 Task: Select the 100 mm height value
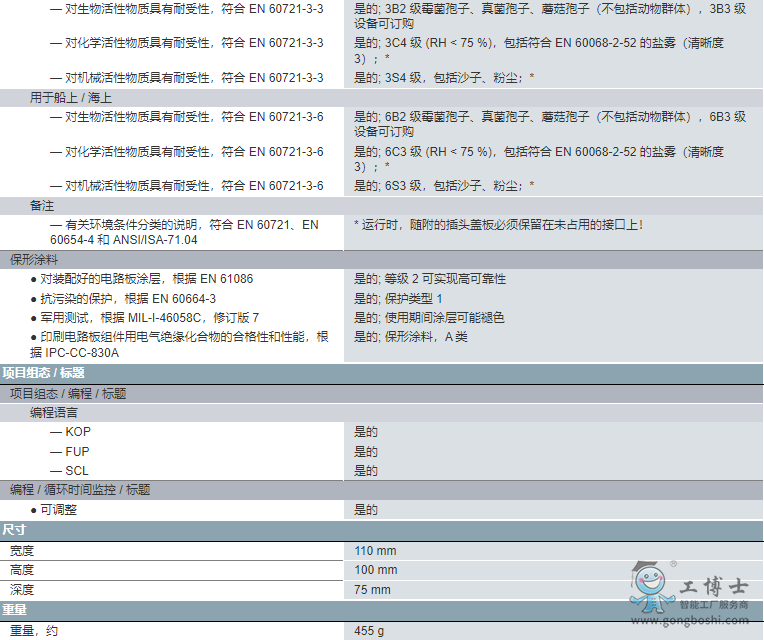point(375,570)
